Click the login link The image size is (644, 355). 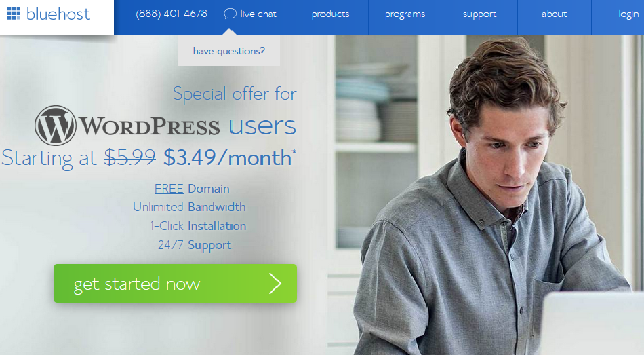point(629,14)
